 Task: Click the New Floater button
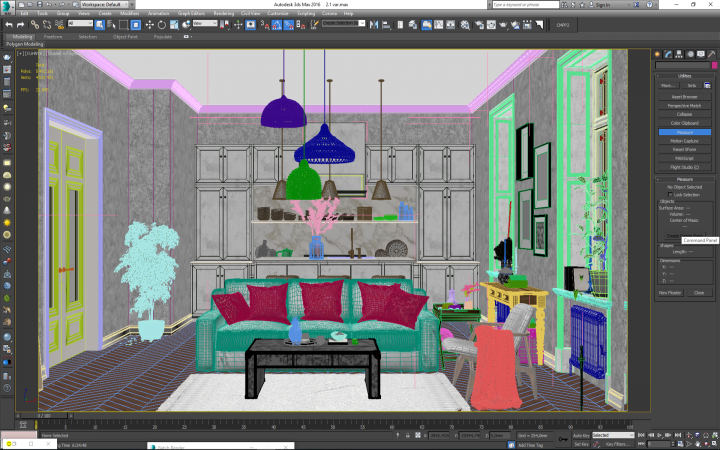click(670, 292)
